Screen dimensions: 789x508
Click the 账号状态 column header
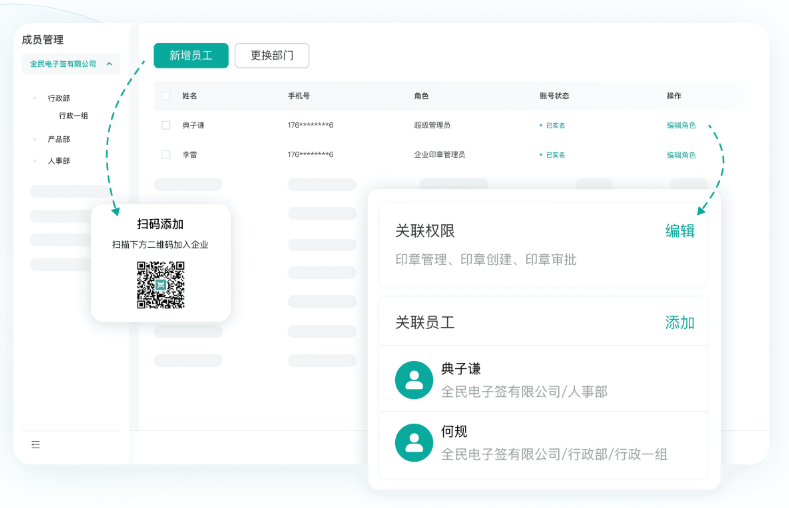[x=554, y=96]
